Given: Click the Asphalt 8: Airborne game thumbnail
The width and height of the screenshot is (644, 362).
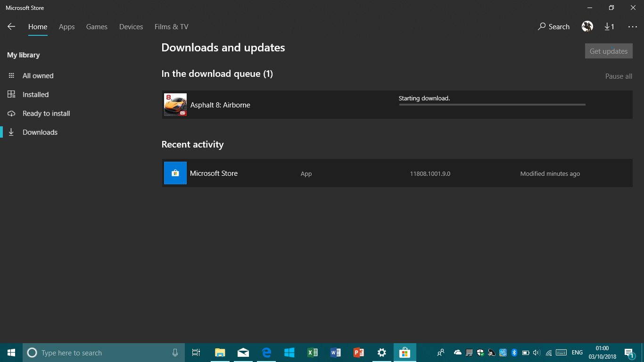Looking at the screenshot, I should point(175,105).
